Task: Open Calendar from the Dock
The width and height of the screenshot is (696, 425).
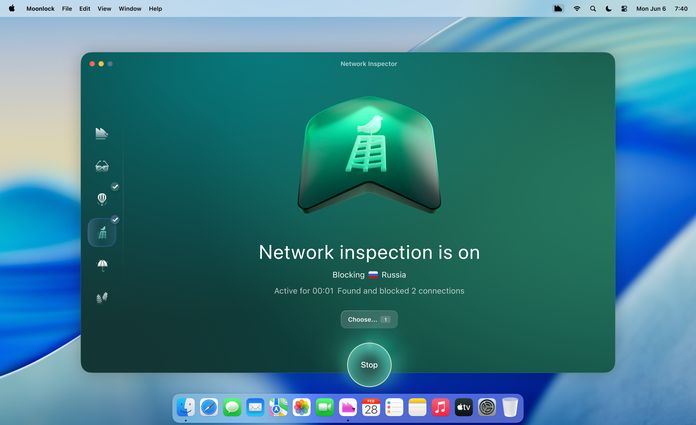Action: pos(371,407)
